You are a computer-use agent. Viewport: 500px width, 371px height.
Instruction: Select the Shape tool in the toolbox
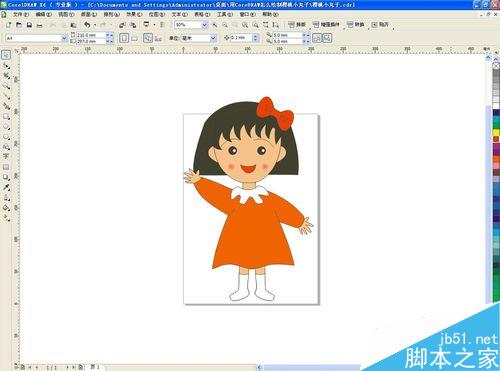(6, 66)
